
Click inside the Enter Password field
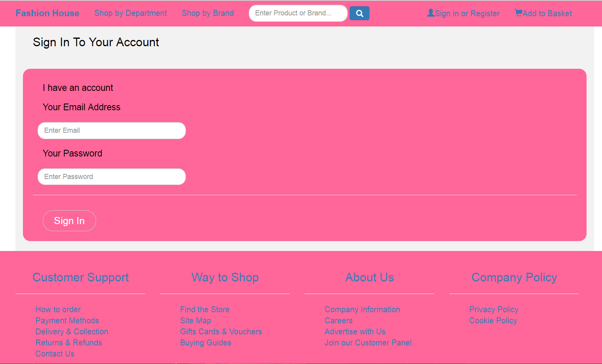click(x=111, y=177)
